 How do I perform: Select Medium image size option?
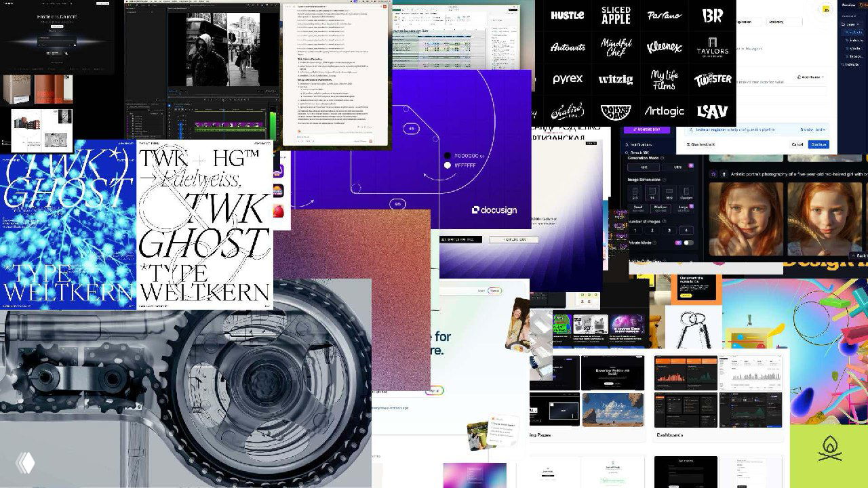660,207
